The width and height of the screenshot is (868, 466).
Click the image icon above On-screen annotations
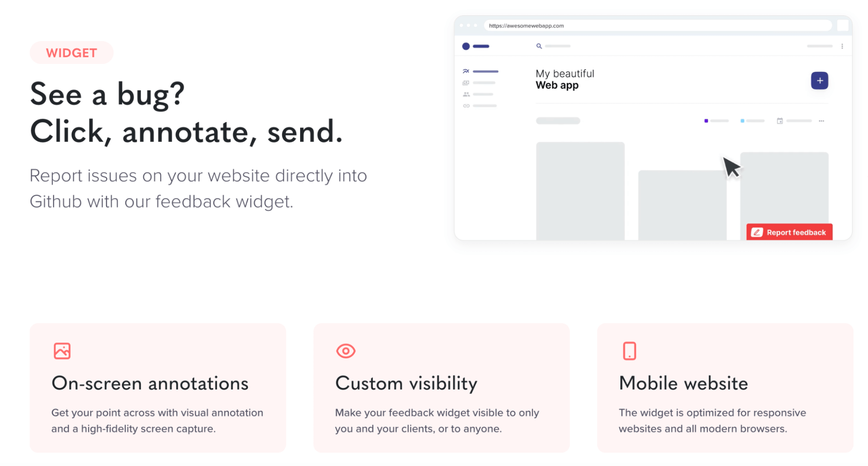[x=62, y=351]
